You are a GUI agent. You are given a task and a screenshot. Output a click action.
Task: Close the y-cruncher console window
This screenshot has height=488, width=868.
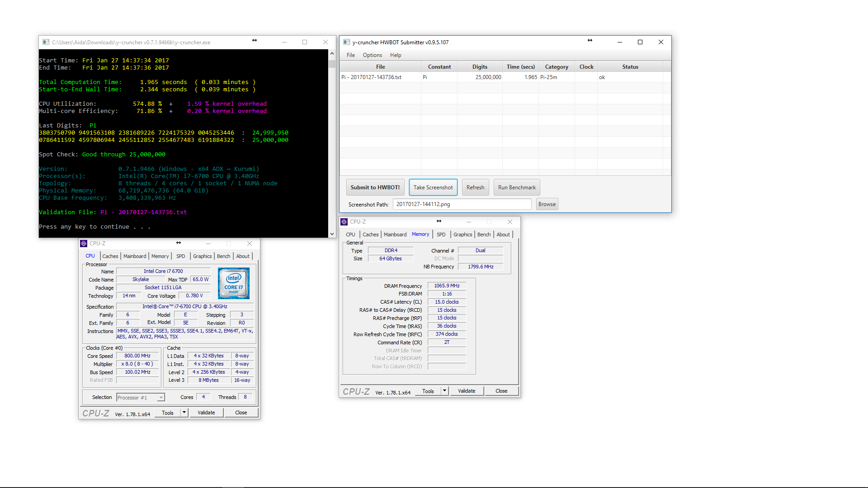pyautogui.click(x=325, y=42)
